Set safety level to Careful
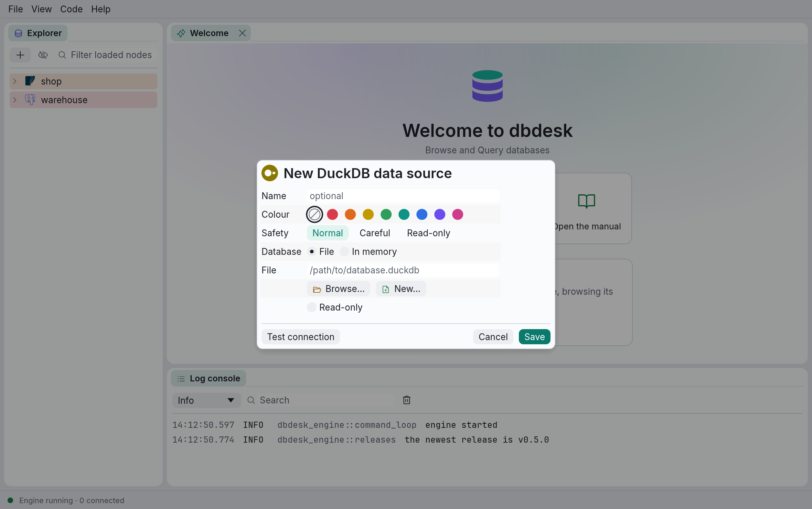This screenshot has height=509, width=812. point(375,233)
